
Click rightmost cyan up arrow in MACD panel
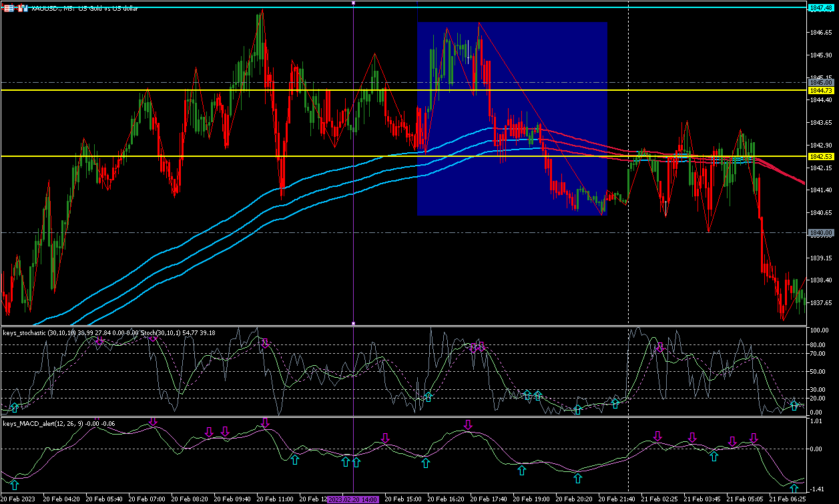[x=794, y=489]
